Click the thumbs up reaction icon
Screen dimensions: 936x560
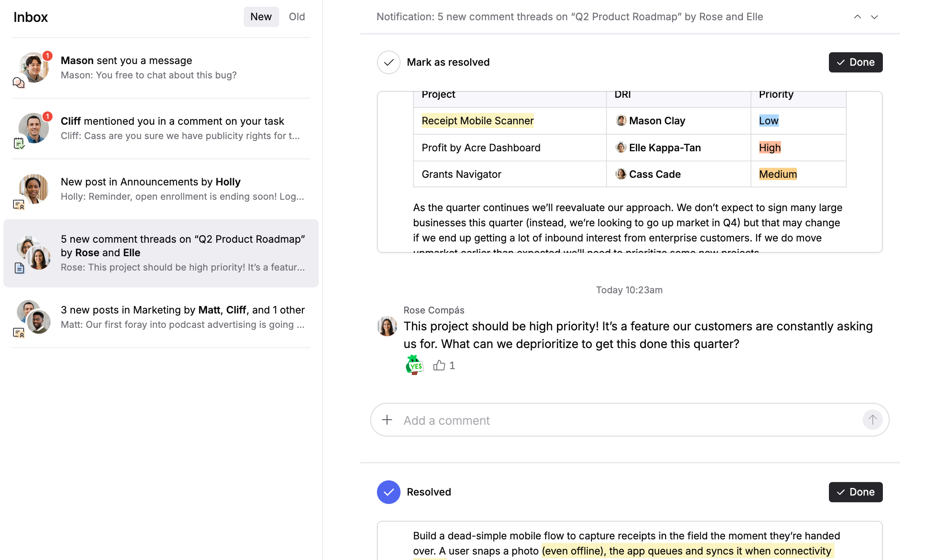pyautogui.click(x=439, y=365)
